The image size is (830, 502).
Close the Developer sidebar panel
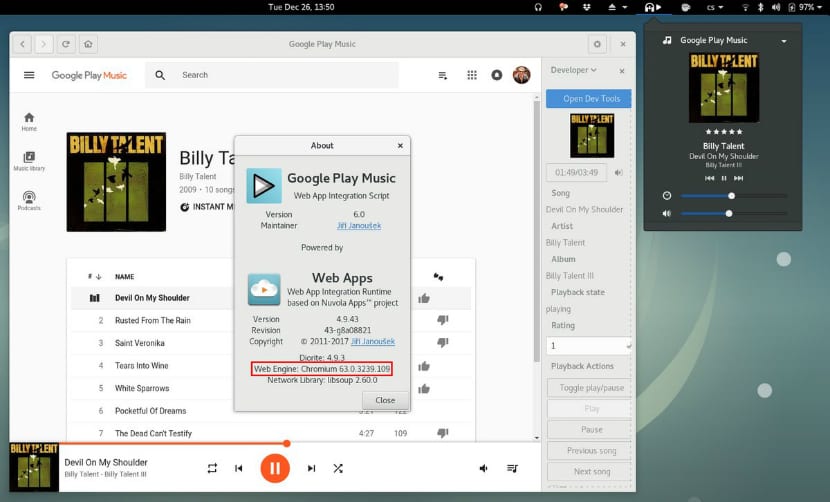pyautogui.click(x=622, y=71)
